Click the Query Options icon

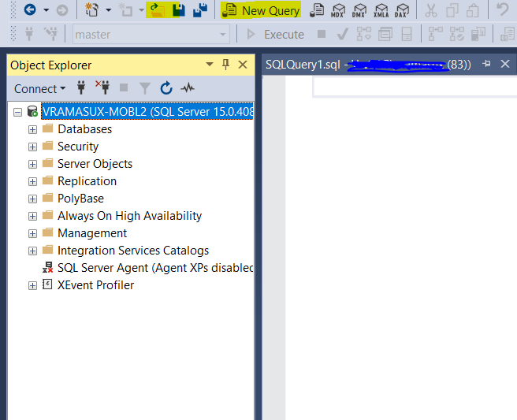pyautogui.click(x=385, y=34)
